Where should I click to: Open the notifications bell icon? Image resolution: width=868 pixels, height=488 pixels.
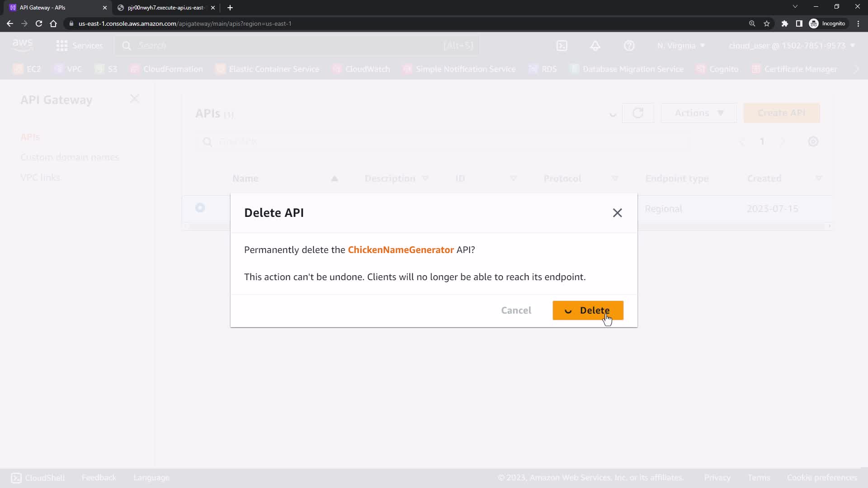(595, 46)
